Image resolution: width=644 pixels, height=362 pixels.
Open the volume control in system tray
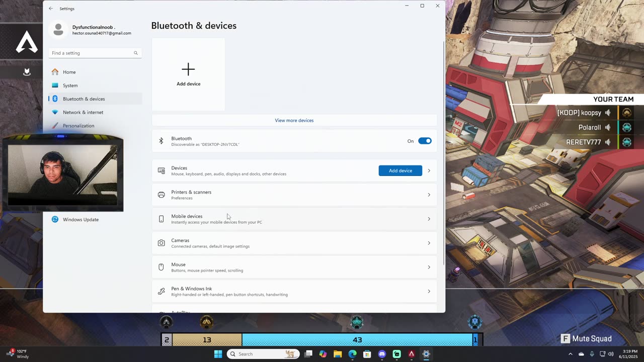611,354
